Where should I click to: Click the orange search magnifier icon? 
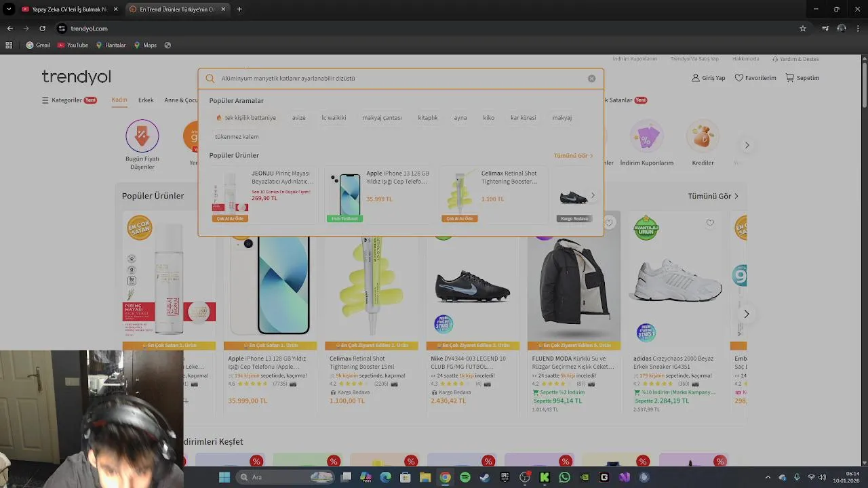(x=210, y=79)
